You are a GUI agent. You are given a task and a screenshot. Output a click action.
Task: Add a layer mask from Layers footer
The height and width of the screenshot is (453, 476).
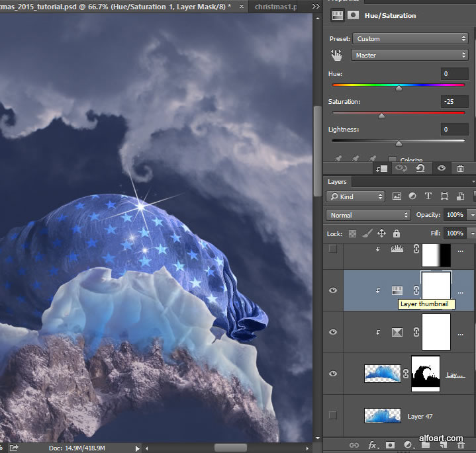pyautogui.click(x=391, y=445)
